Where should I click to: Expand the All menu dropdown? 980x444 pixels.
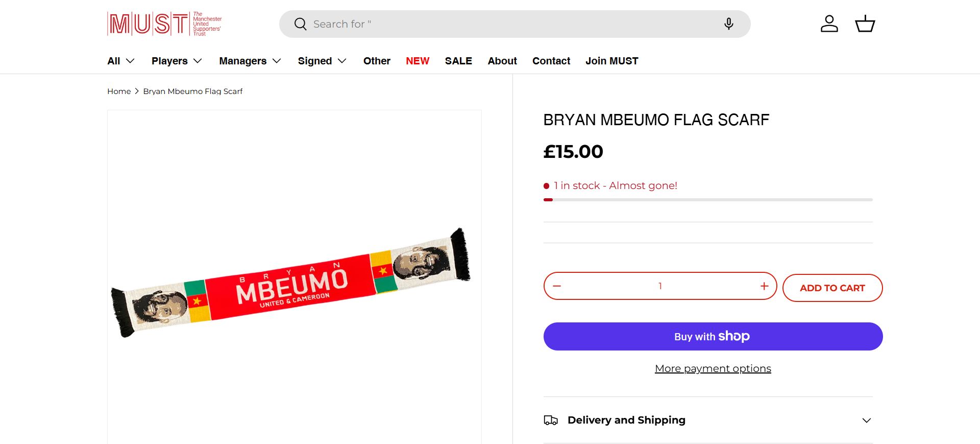tap(121, 61)
